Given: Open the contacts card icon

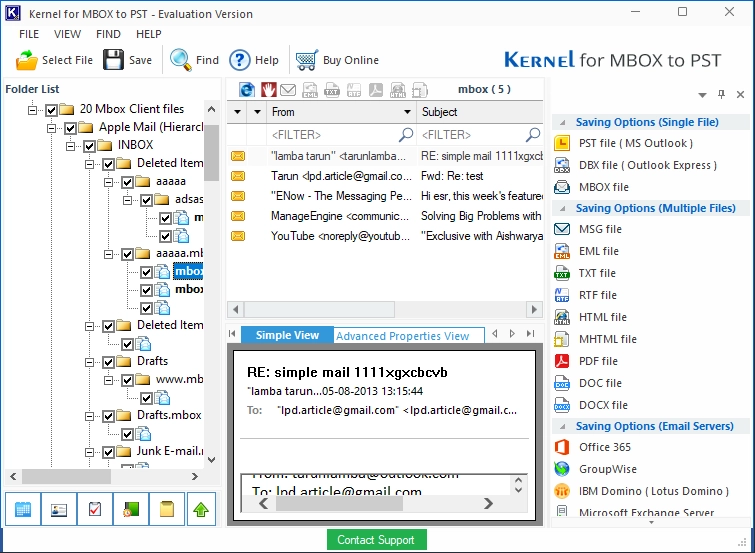Looking at the screenshot, I should (59, 509).
